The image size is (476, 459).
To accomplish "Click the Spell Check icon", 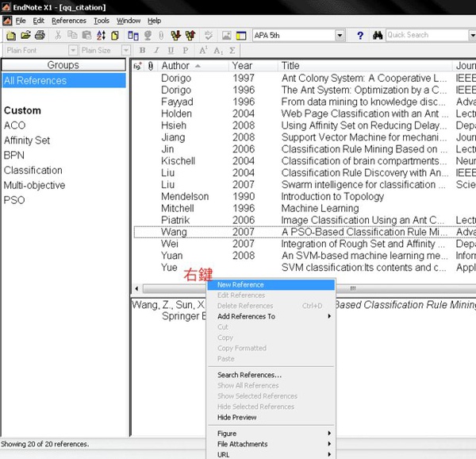I will point(209,35).
